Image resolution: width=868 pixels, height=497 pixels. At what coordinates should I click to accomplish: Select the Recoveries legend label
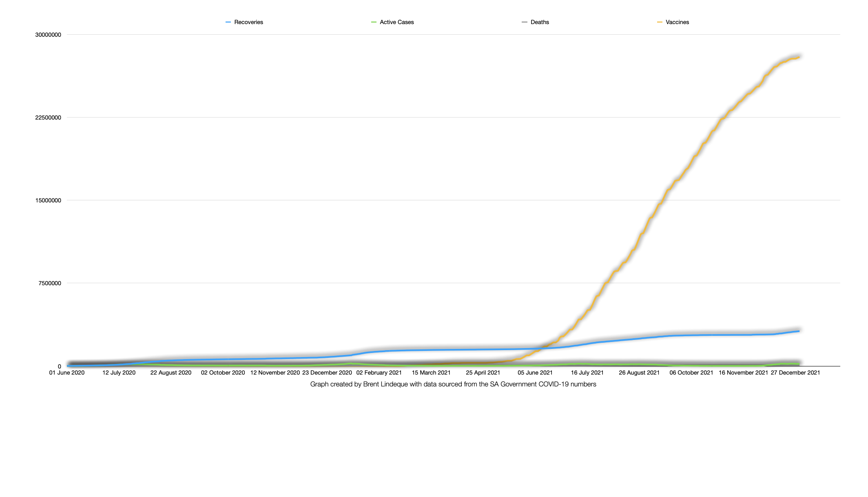click(248, 22)
